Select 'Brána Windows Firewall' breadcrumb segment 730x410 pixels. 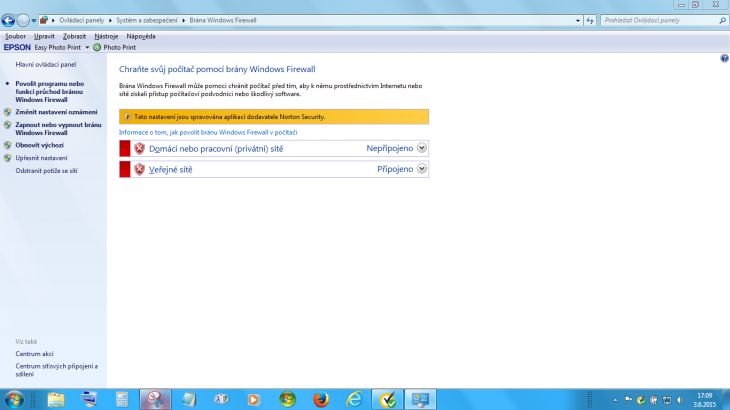[223, 20]
